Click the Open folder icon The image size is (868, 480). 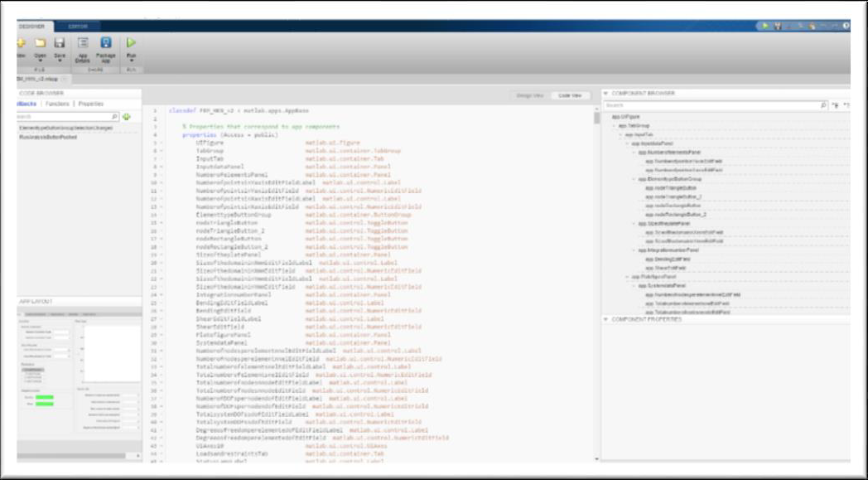click(39, 43)
